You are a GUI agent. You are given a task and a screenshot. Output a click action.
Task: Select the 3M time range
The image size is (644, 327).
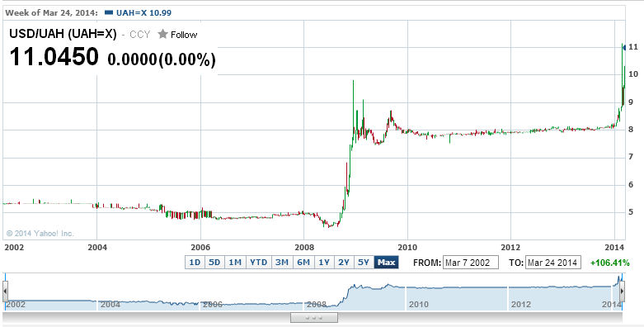(x=282, y=262)
